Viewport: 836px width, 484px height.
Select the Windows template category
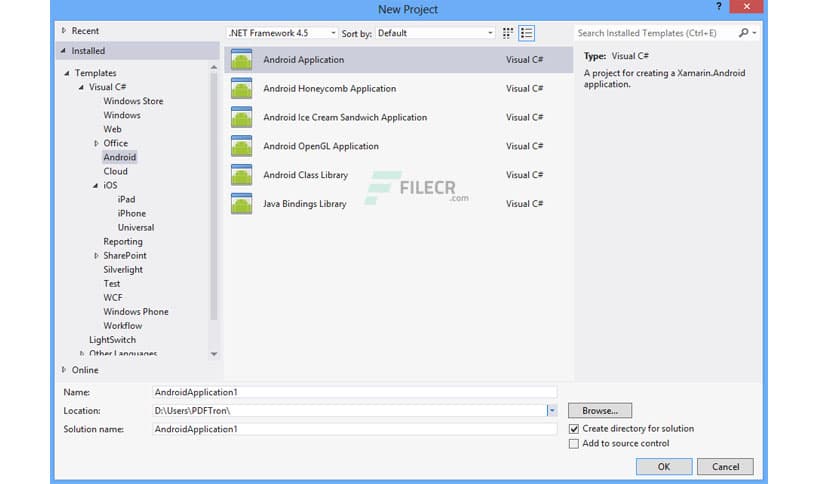[122, 115]
